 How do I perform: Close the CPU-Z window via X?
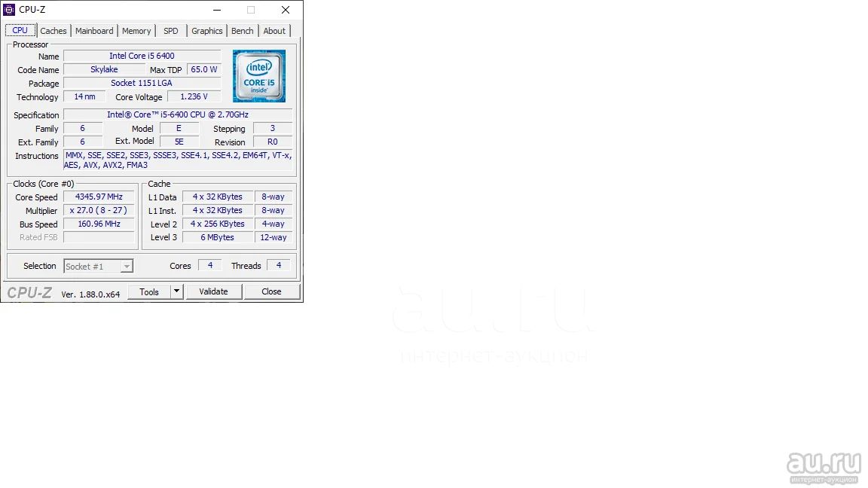285,10
